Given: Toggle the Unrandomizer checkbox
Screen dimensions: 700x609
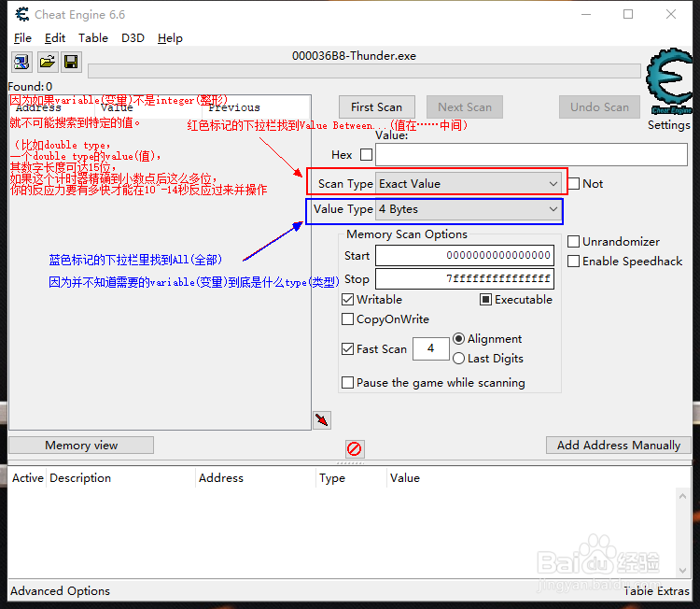Looking at the screenshot, I should 573,242.
